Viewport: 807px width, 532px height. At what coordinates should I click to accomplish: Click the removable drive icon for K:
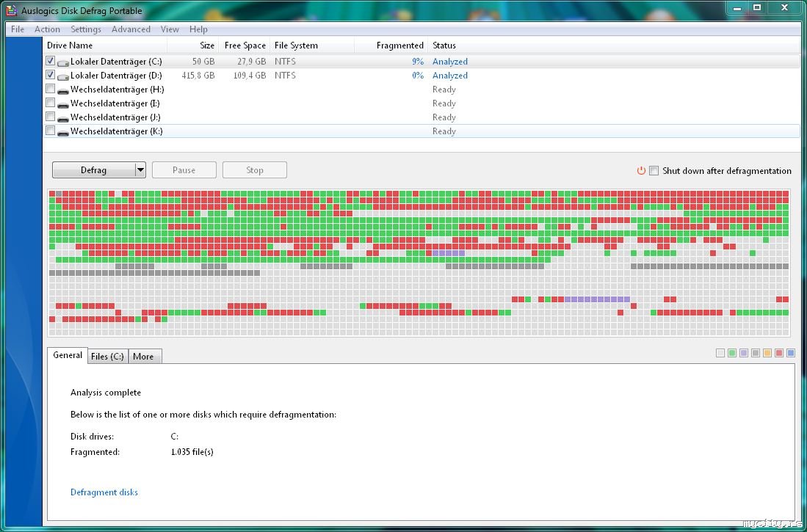click(63, 132)
